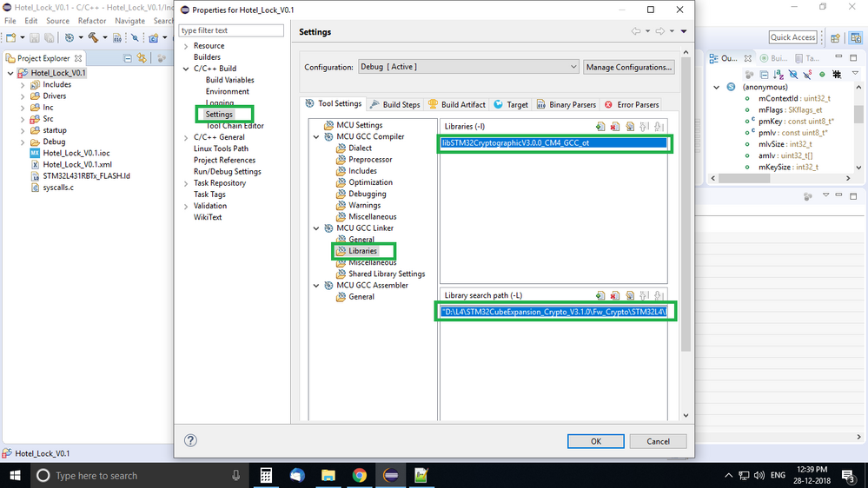The width and height of the screenshot is (868, 488).
Task: Switch to the Error Parsers tab
Action: [631, 104]
